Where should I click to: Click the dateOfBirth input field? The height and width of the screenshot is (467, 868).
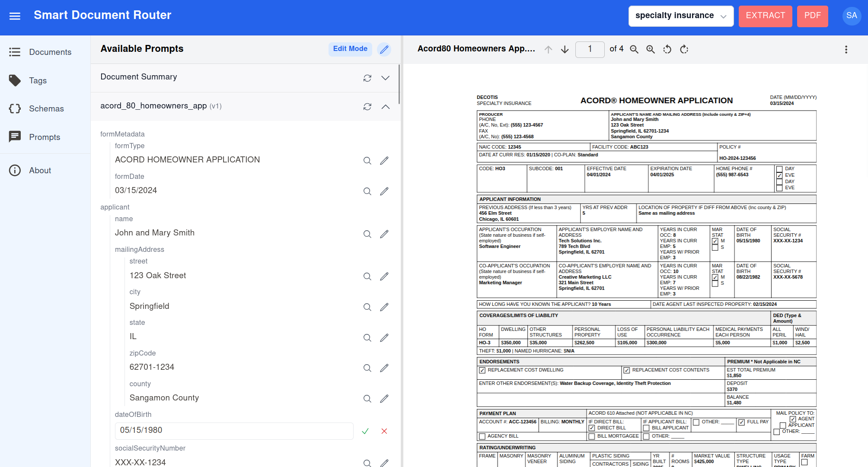[x=233, y=430]
